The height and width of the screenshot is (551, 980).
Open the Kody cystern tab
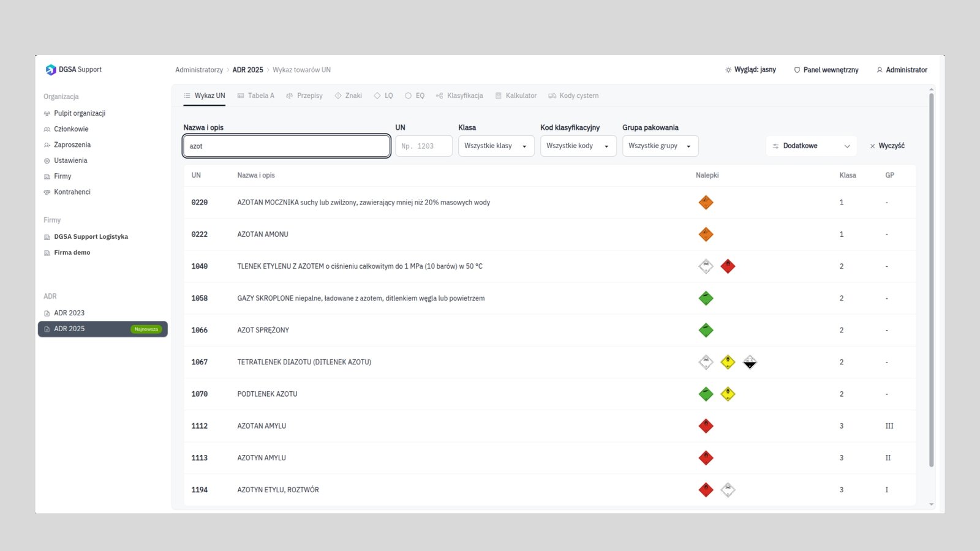(x=573, y=96)
